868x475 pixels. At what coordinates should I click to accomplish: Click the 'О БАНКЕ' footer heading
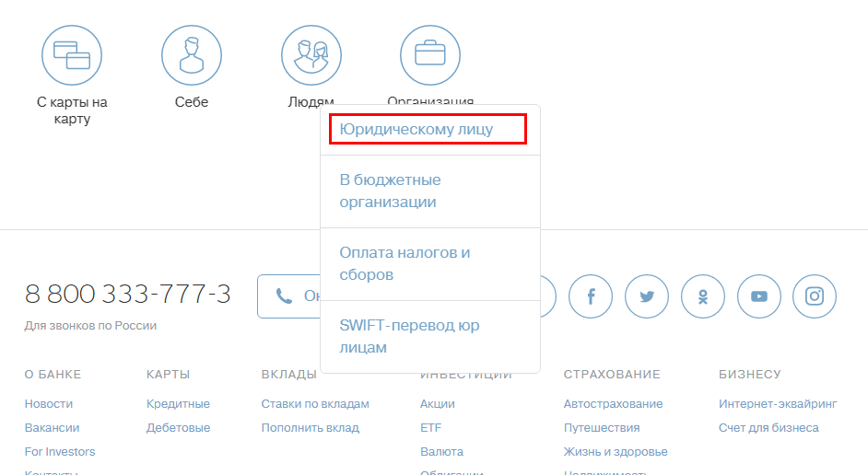pyautogui.click(x=53, y=375)
